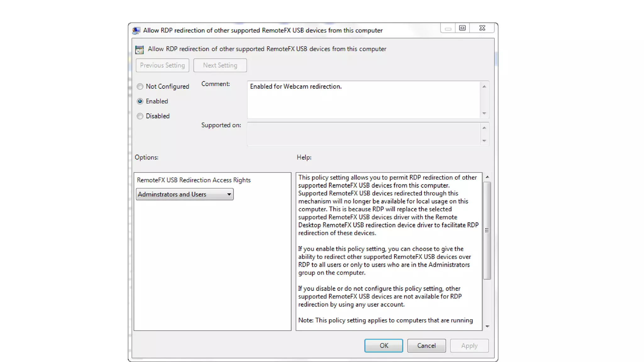This screenshot has width=644, height=362.
Task: Click the Supported on scroll down arrow
Action: (484, 141)
